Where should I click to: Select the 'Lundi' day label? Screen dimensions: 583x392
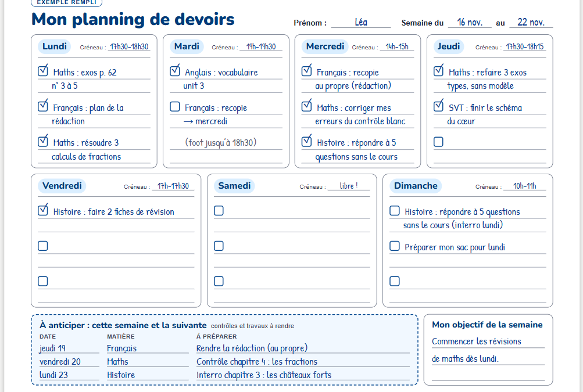click(x=55, y=46)
